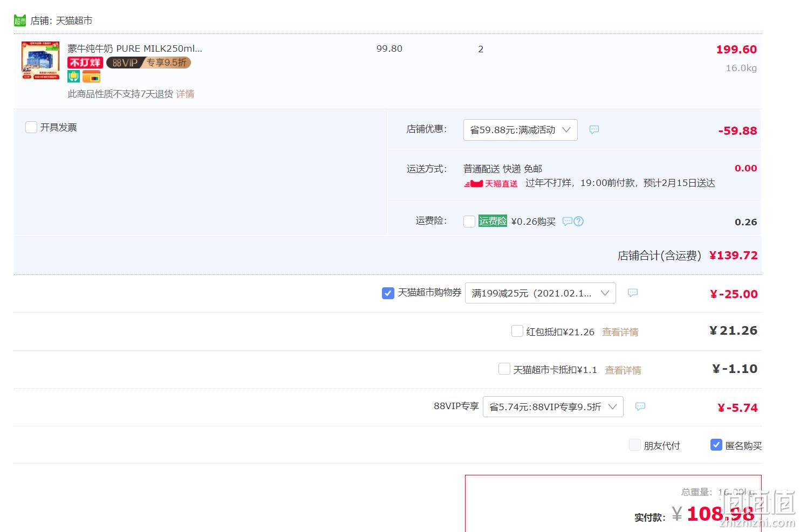Click the store total ¥139.72 amount
800x532 pixels.
coord(734,255)
